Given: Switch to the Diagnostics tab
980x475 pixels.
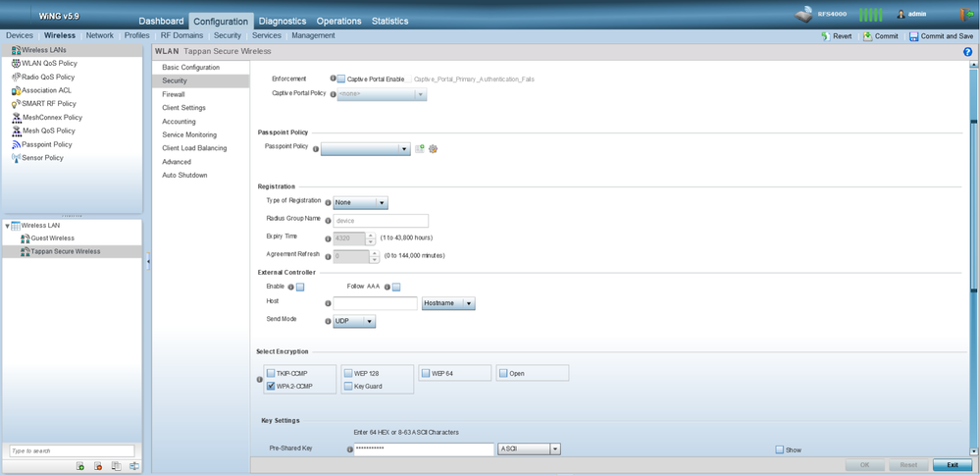Looking at the screenshot, I should (282, 21).
